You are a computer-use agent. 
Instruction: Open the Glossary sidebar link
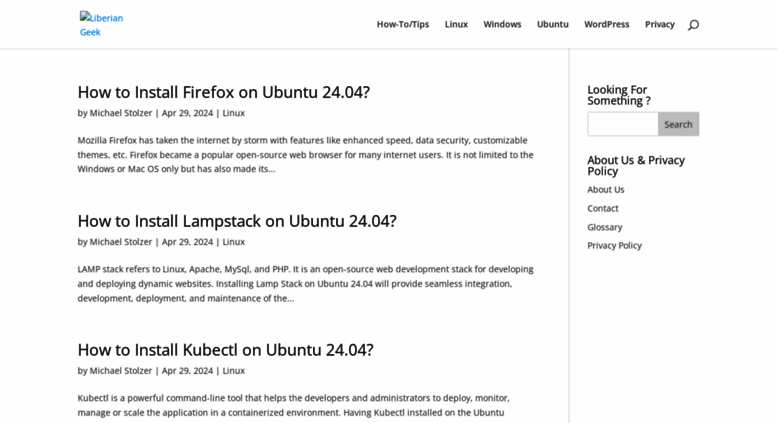point(605,227)
